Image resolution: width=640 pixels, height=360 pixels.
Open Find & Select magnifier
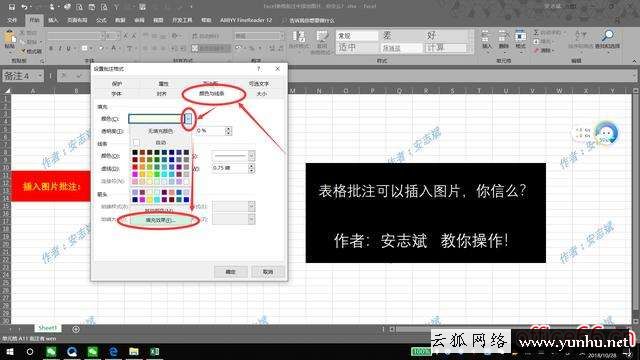pyautogui.click(x=607, y=40)
